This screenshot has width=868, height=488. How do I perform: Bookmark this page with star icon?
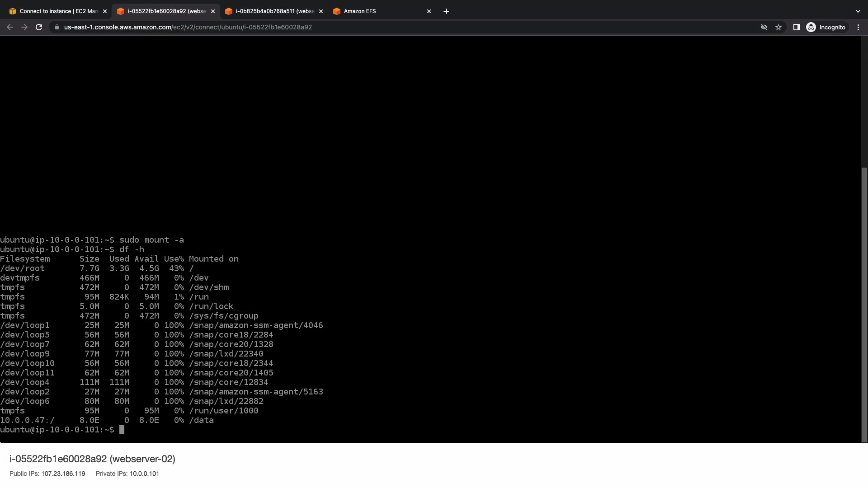(778, 27)
